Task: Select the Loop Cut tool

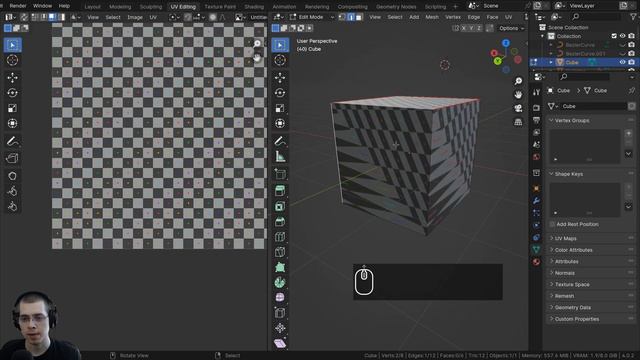Action: [x=280, y=237]
